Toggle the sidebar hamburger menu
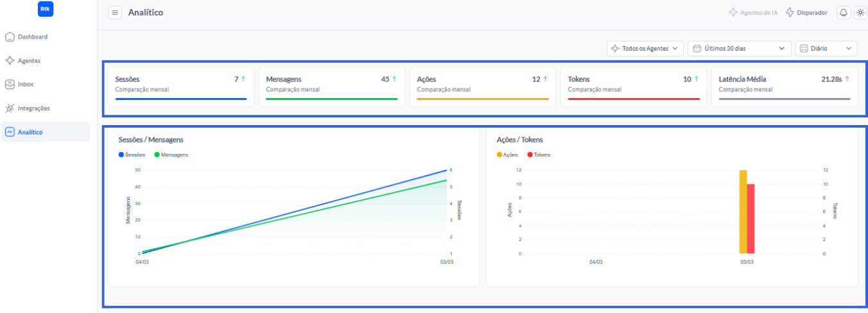Viewport: 868px width, 313px height. 115,13
